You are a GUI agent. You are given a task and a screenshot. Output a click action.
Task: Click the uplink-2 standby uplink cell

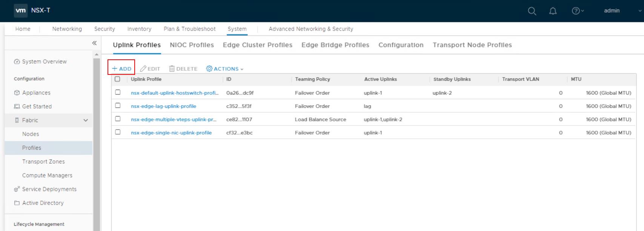point(442,93)
